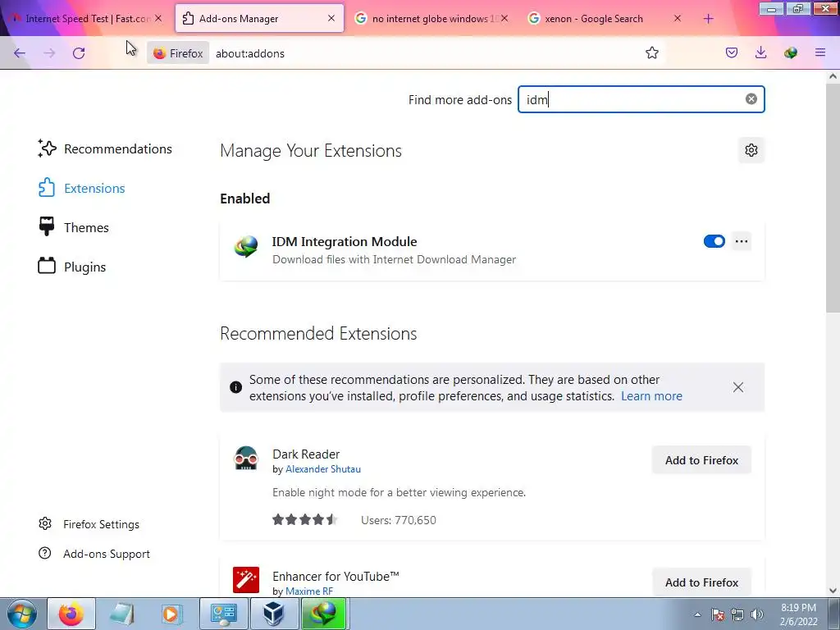
Task: Click the Action Center flag tray icon
Action: click(718, 614)
